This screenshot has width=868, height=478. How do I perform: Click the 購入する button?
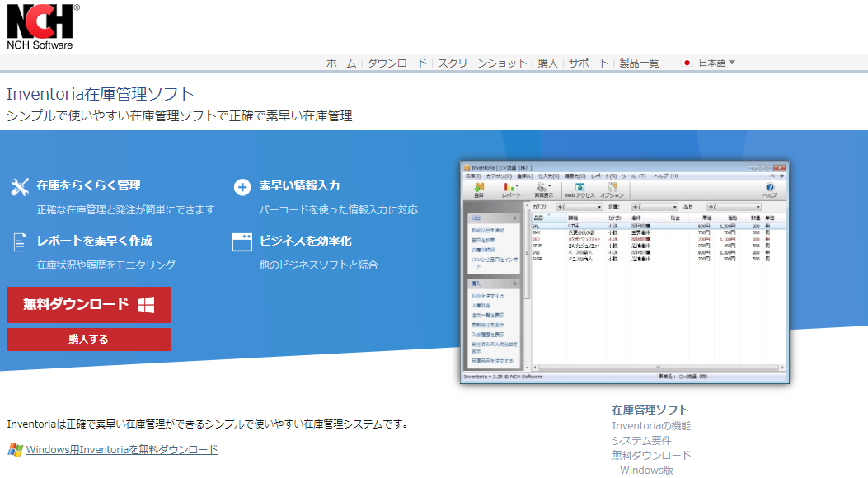pyautogui.click(x=88, y=339)
